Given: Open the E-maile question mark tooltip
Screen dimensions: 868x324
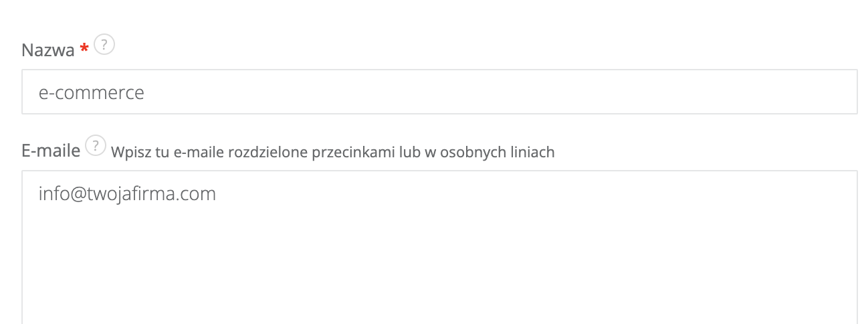Looking at the screenshot, I should click(96, 146).
